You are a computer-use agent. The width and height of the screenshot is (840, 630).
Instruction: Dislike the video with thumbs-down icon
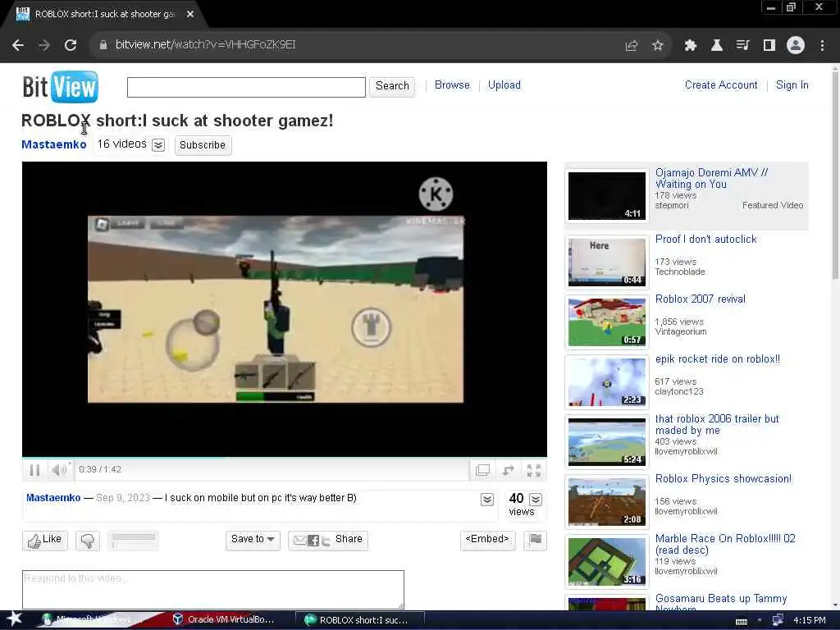click(x=88, y=541)
